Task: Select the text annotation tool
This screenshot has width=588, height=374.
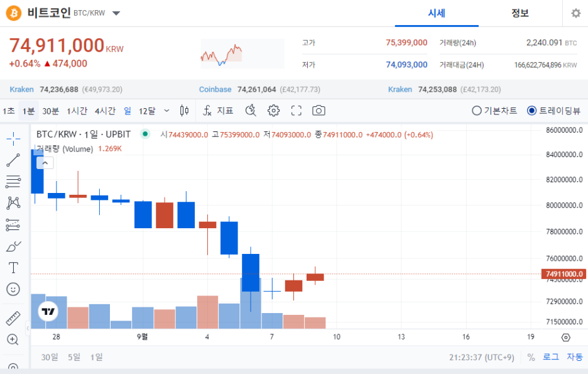Action: coord(13,268)
